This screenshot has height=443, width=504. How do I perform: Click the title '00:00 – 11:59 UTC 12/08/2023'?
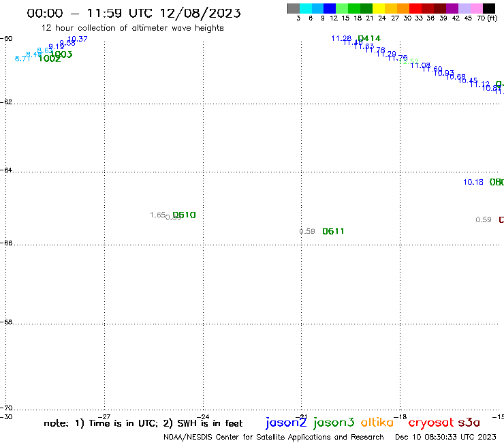tap(133, 13)
